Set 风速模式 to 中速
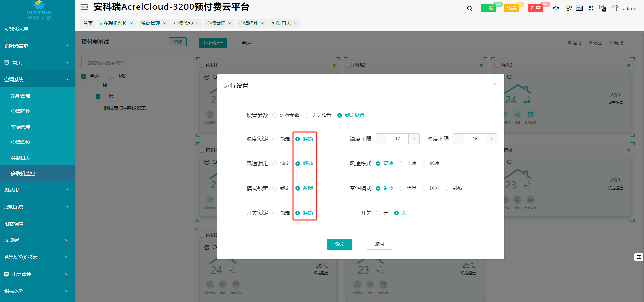Image resolution: width=644 pixels, height=302 pixels. 407,163
